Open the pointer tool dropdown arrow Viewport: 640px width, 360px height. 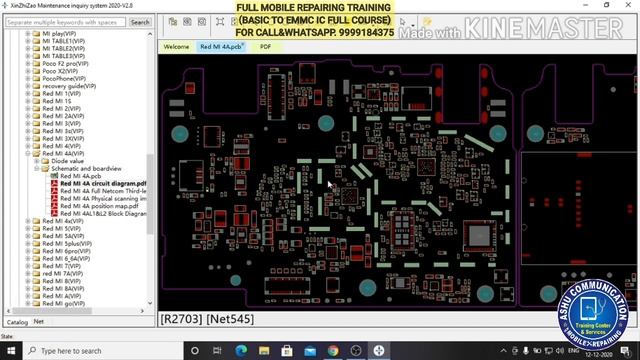point(413,24)
